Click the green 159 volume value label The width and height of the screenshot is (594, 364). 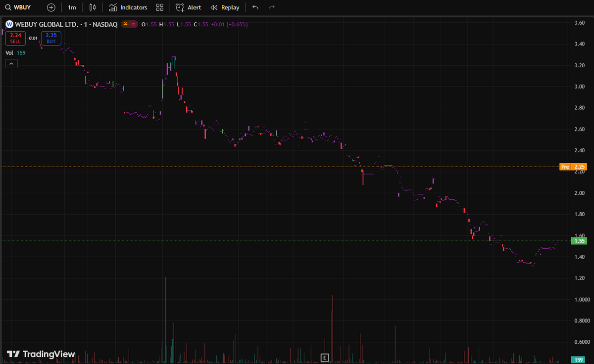[x=578, y=360]
